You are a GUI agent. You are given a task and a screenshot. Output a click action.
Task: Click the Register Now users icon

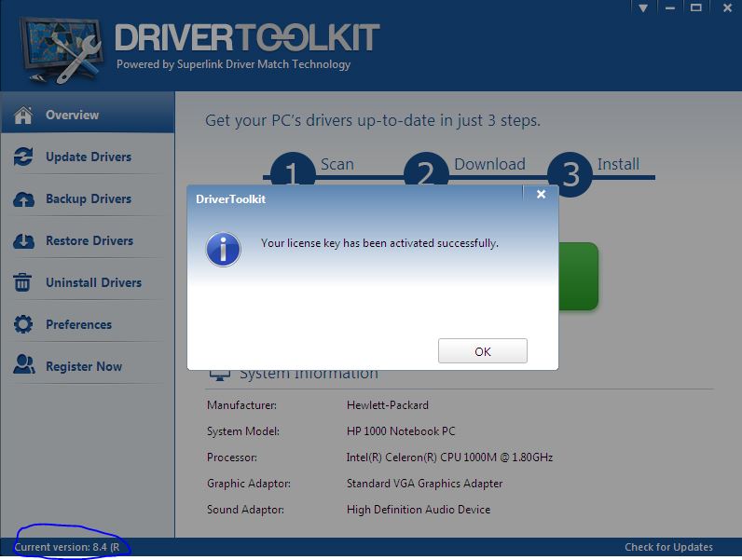(x=24, y=364)
